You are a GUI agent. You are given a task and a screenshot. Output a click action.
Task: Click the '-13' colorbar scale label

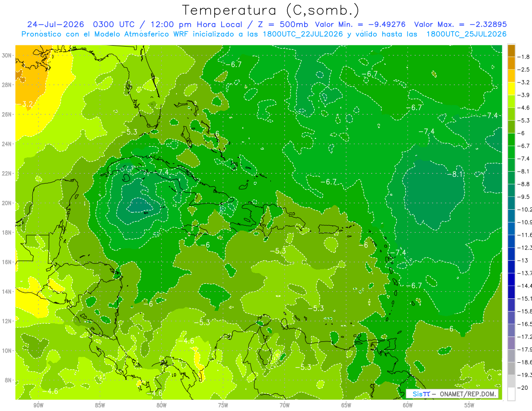pyautogui.click(x=522, y=260)
